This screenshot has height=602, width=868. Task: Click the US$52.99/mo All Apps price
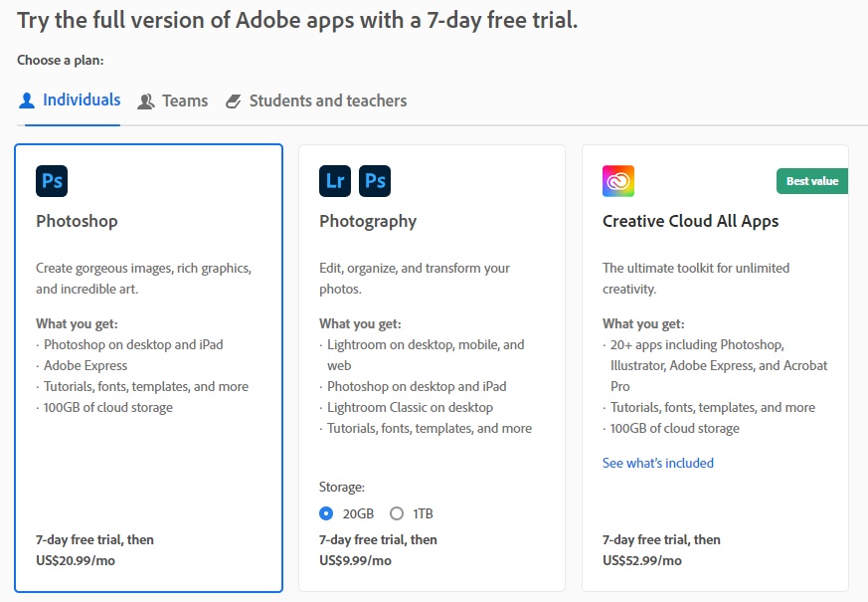click(642, 560)
